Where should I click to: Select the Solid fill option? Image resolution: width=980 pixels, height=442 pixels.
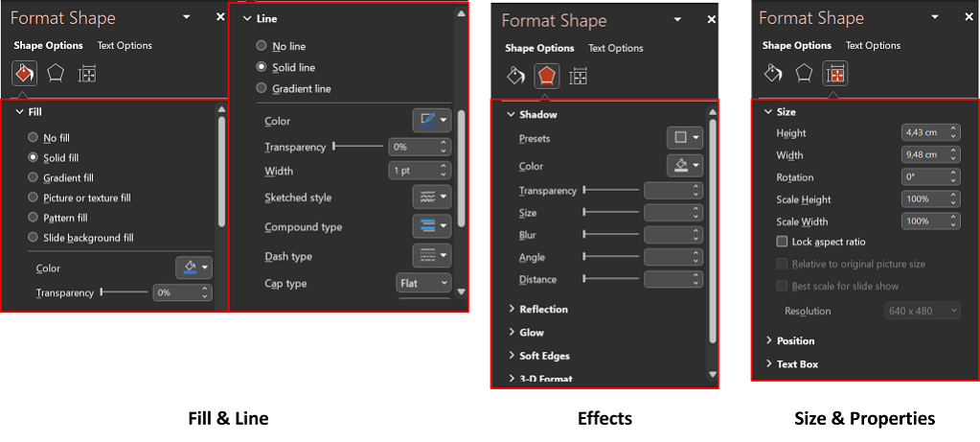coord(54,157)
